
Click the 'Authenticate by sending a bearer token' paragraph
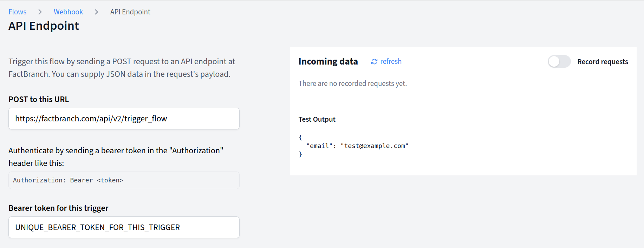click(116, 157)
